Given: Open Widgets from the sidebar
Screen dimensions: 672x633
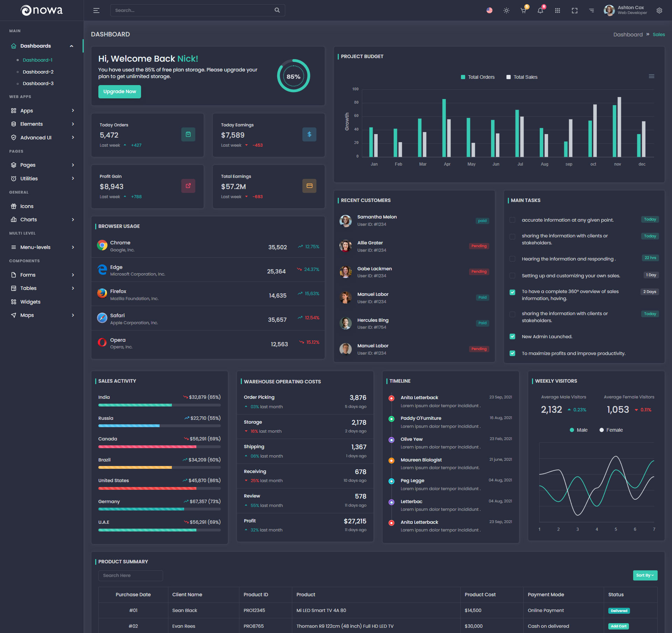Looking at the screenshot, I should coord(30,302).
